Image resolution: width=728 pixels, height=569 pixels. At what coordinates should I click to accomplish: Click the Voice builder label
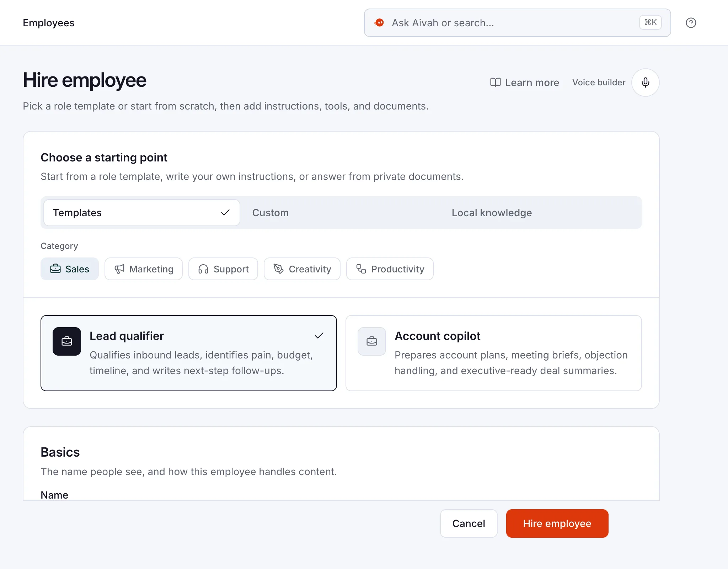[x=599, y=83]
